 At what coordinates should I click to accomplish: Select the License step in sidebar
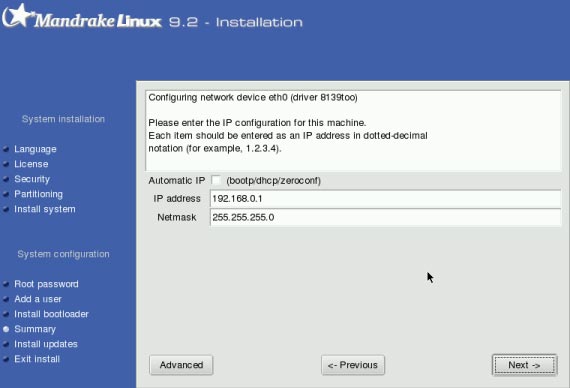coord(31,164)
